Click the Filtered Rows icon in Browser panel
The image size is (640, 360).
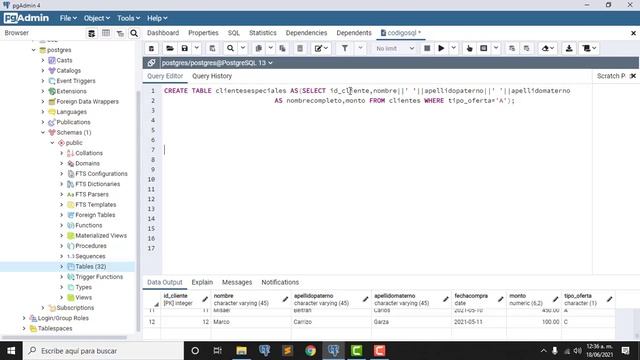tap(120, 33)
